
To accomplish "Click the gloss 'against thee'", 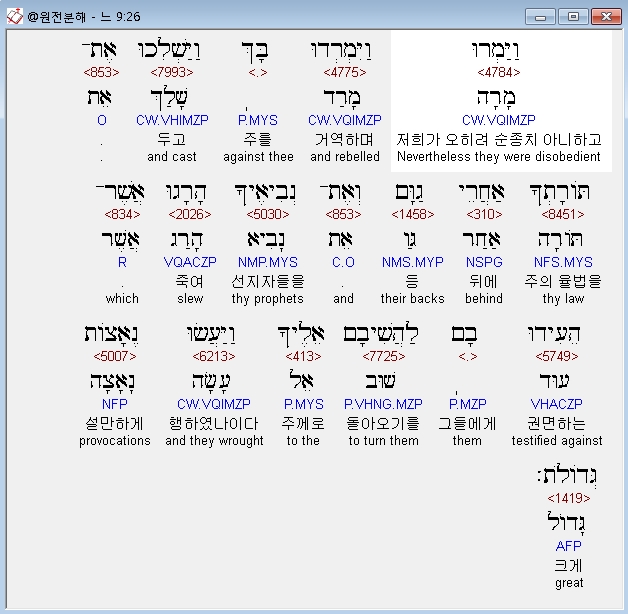I will tap(258, 156).
